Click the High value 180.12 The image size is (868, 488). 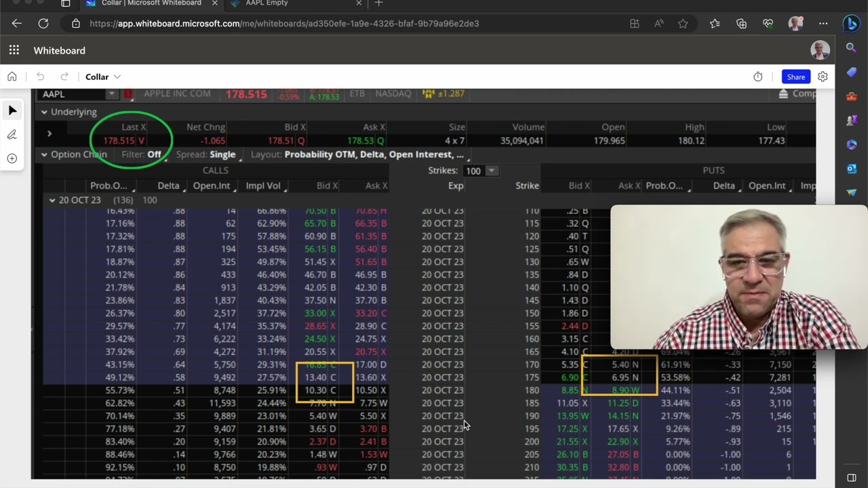coord(691,141)
